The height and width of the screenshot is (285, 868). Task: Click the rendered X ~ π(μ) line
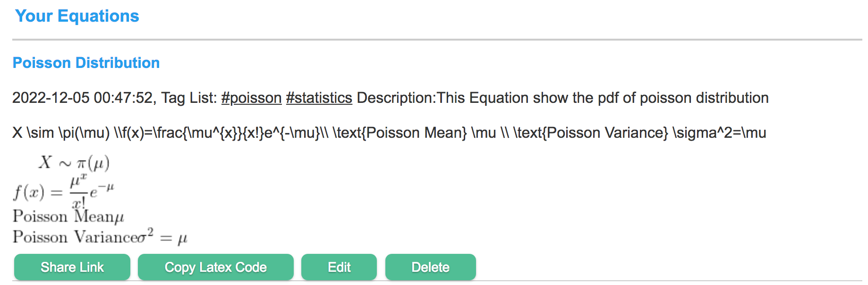point(74,163)
